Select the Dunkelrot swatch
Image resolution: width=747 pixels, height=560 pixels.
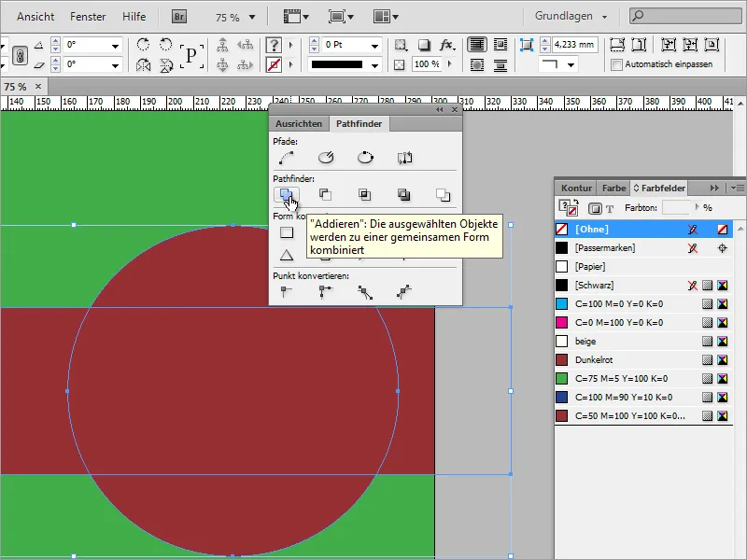pos(643,360)
